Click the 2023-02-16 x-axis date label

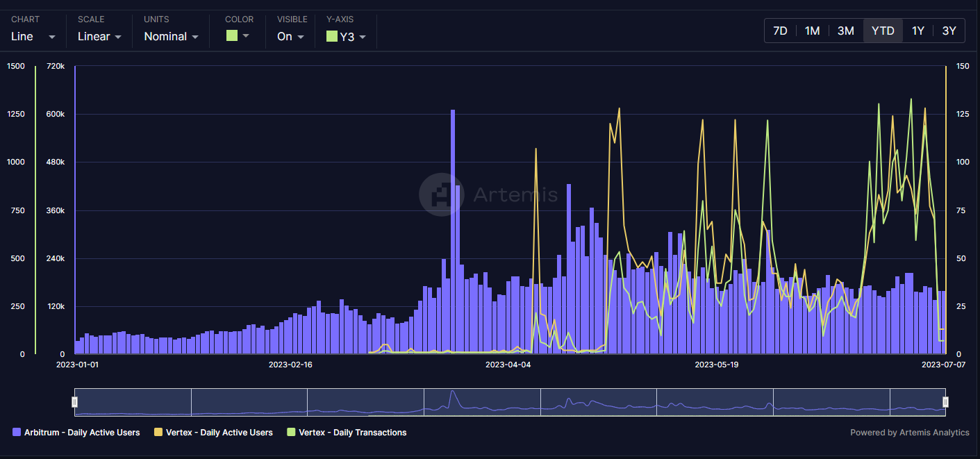coord(291,365)
